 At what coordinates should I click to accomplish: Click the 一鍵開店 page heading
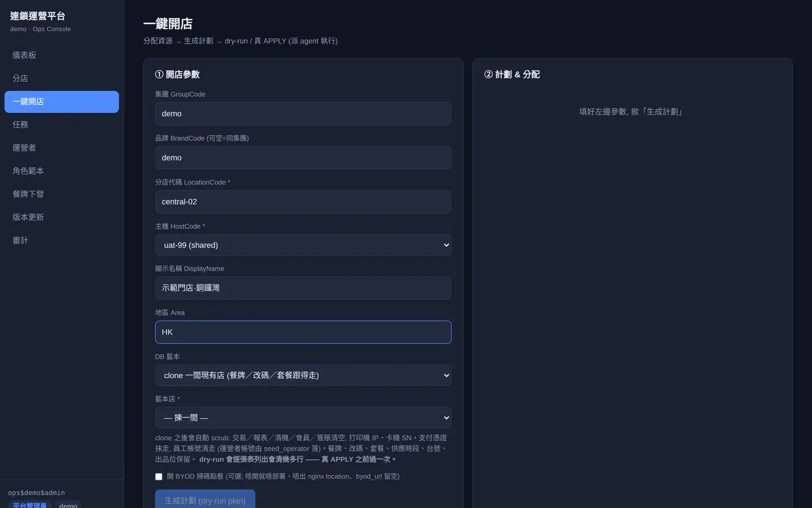point(168,24)
